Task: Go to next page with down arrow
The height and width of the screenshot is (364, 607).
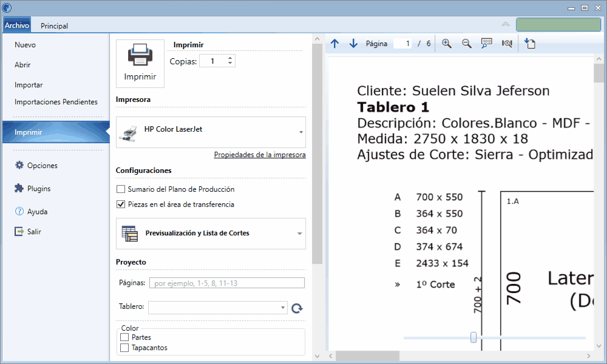Action: [x=353, y=44]
